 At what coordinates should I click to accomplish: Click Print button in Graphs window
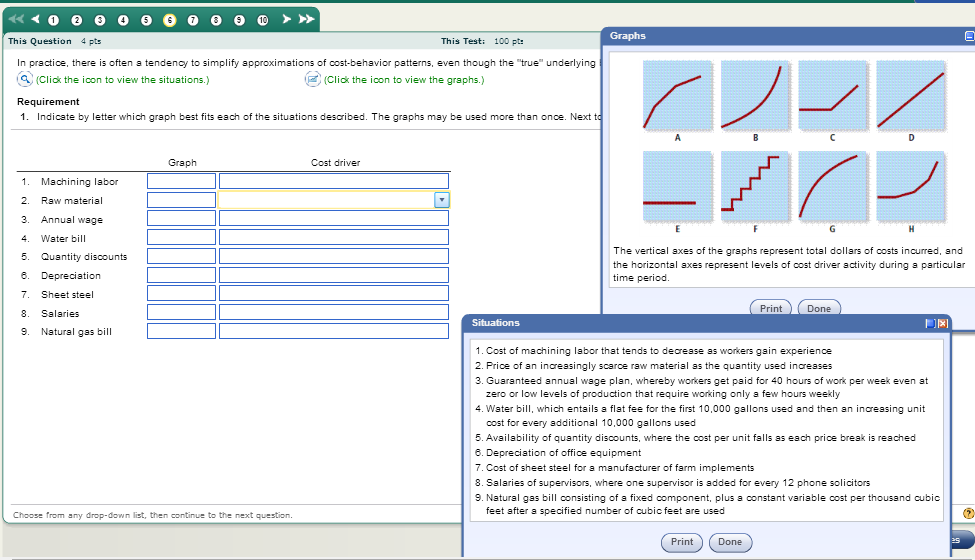pyautogui.click(x=771, y=308)
